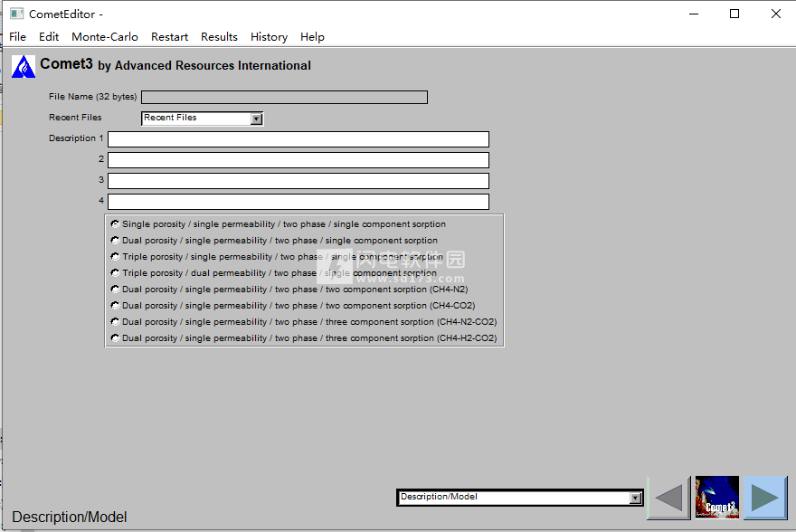
Task: Focus the Description 3 text field
Action: click(298, 181)
